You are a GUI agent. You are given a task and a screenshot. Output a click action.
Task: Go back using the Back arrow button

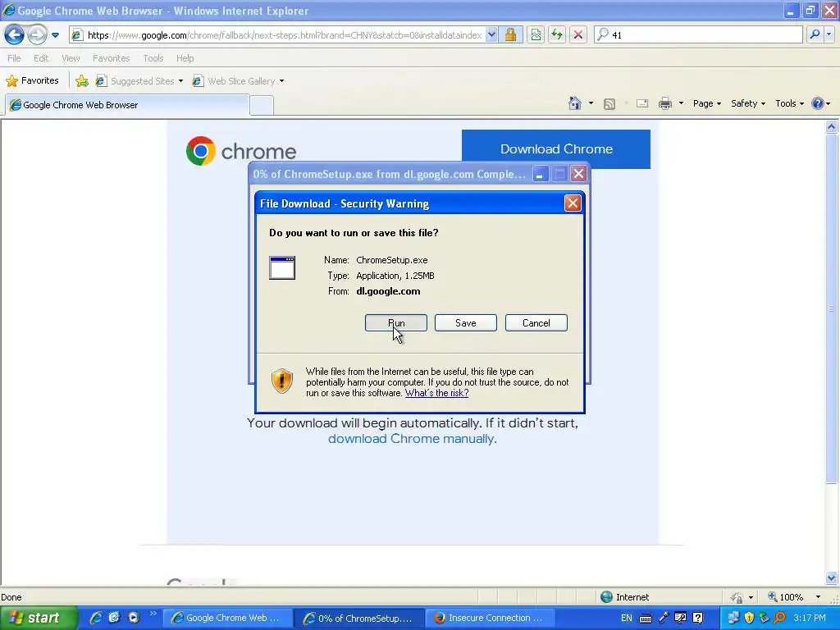14,35
